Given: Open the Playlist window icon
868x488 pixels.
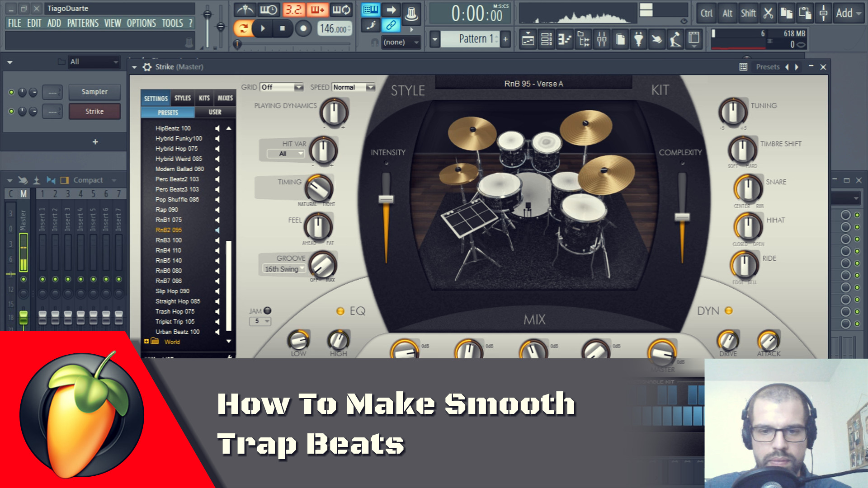Looking at the screenshot, I should click(x=528, y=40).
